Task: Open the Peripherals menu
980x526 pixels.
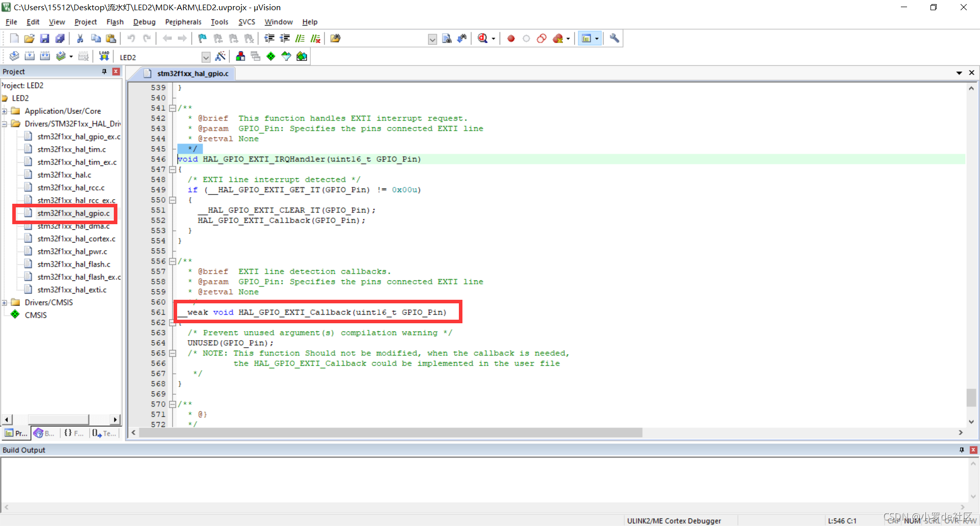Action: (183, 22)
